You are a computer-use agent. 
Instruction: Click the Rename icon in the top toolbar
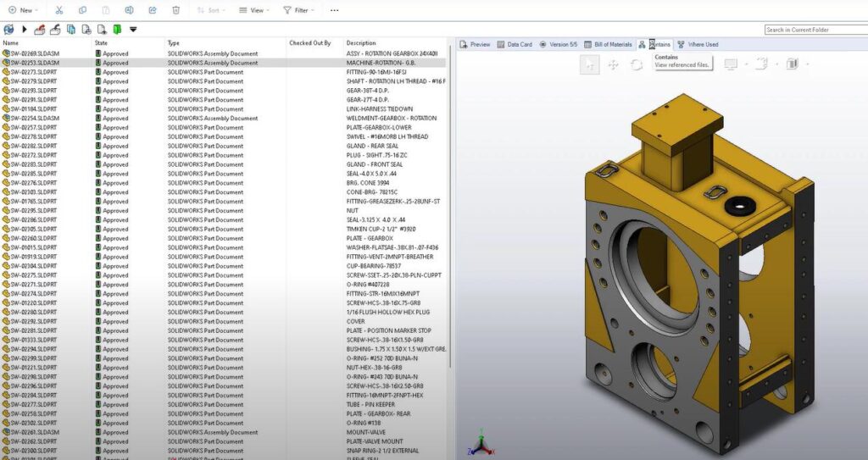(128, 10)
